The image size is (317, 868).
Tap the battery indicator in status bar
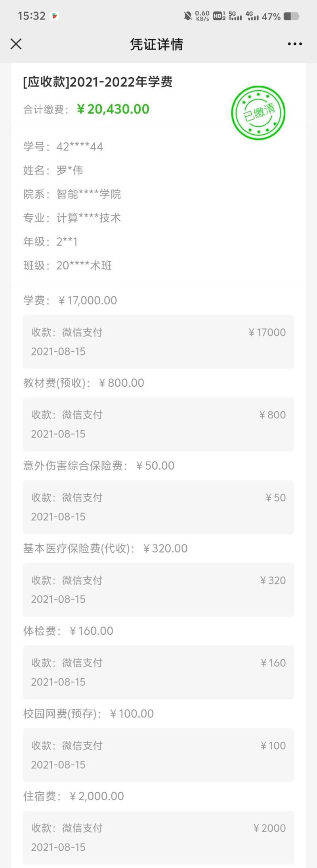pos(292,16)
